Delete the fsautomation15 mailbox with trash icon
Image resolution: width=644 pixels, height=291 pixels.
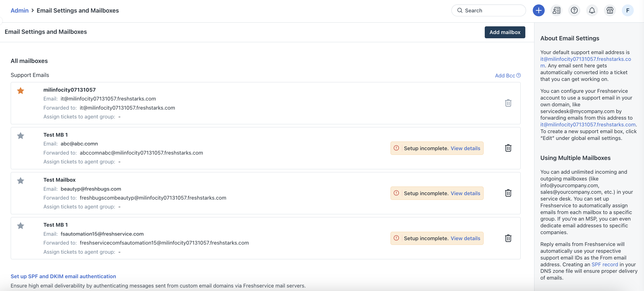click(x=508, y=238)
